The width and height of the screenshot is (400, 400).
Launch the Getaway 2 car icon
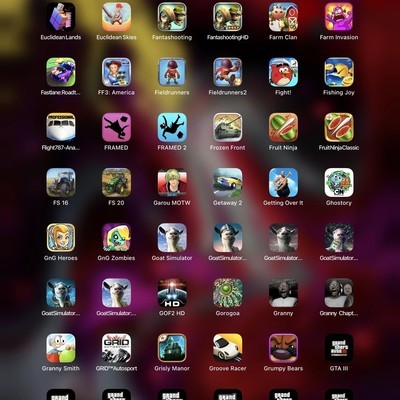(x=228, y=182)
